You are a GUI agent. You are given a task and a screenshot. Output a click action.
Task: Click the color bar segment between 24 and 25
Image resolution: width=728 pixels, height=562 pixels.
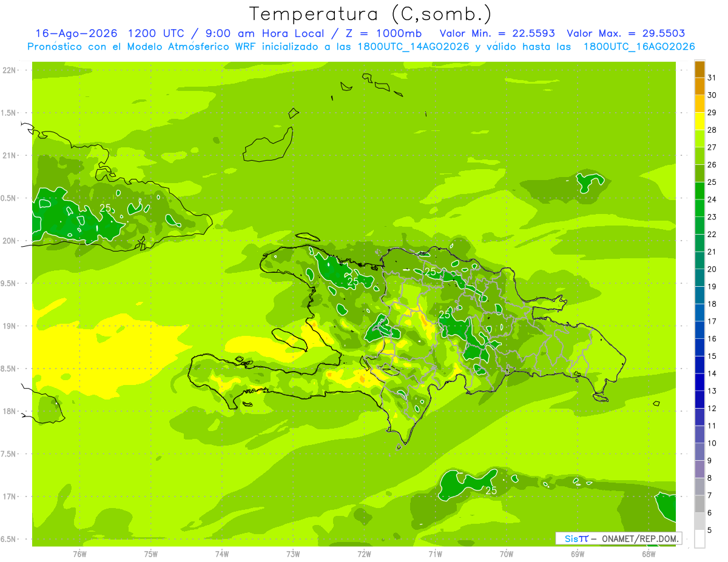pyautogui.click(x=699, y=191)
